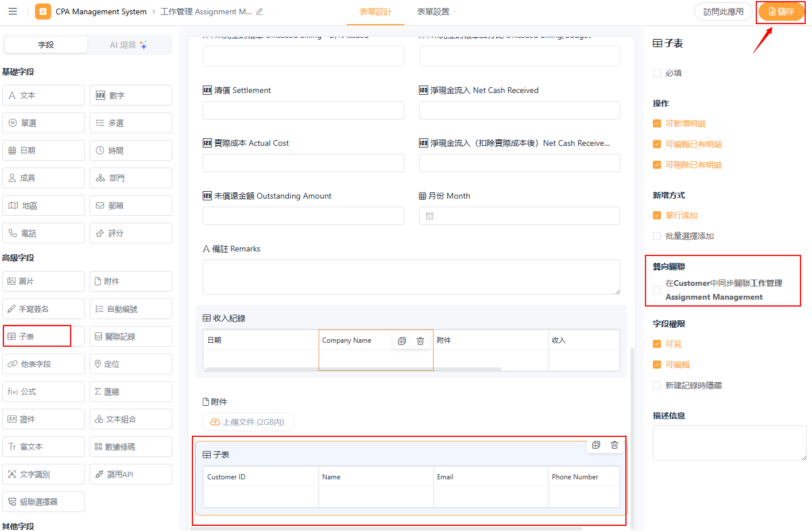Click the 訪問此應用 button
The width and height of the screenshot is (812, 531).
click(723, 11)
